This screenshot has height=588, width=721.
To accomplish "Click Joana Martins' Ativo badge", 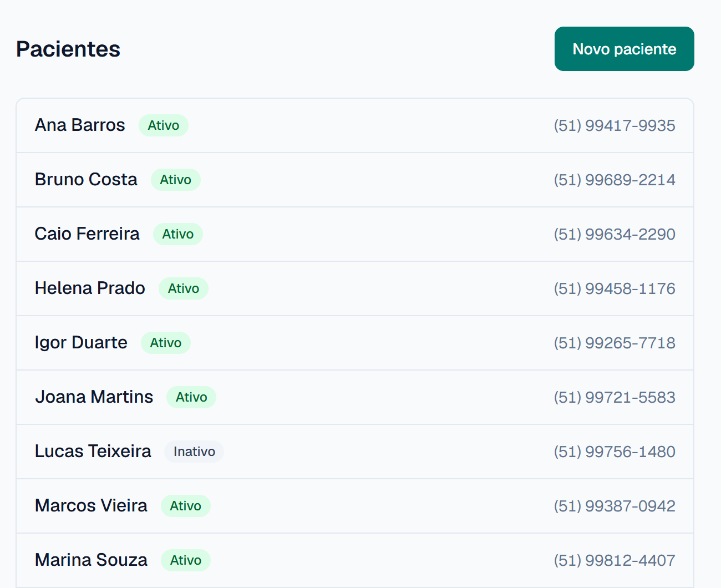I will pos(191,397).
